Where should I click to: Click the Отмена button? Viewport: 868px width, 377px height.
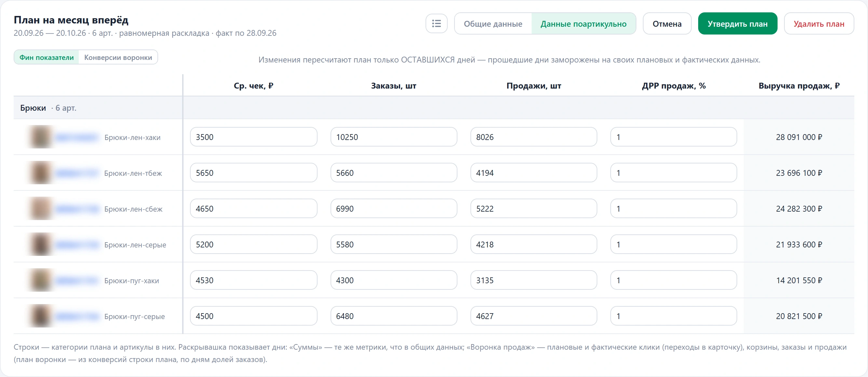click(667, 24)
